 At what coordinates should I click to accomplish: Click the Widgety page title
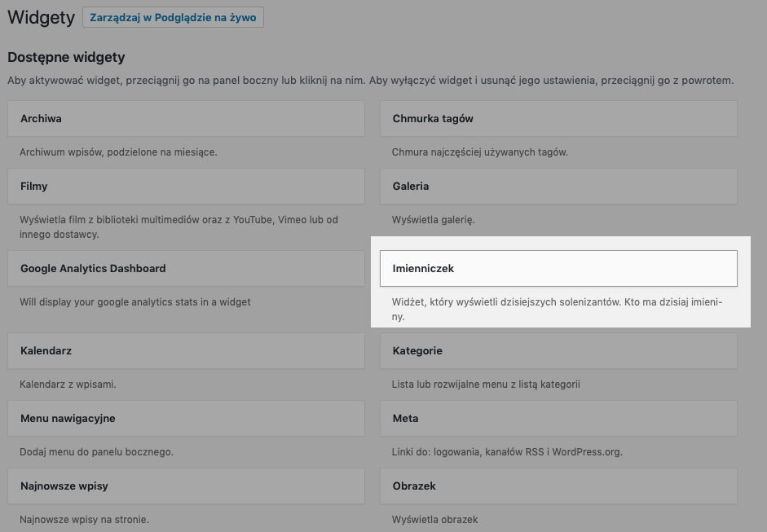(41, 18)
